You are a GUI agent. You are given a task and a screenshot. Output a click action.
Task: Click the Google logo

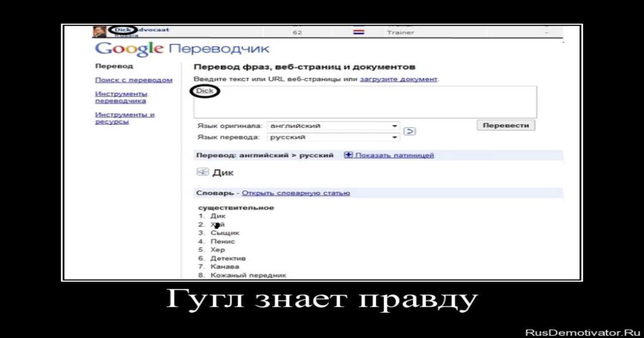point(129,49)
